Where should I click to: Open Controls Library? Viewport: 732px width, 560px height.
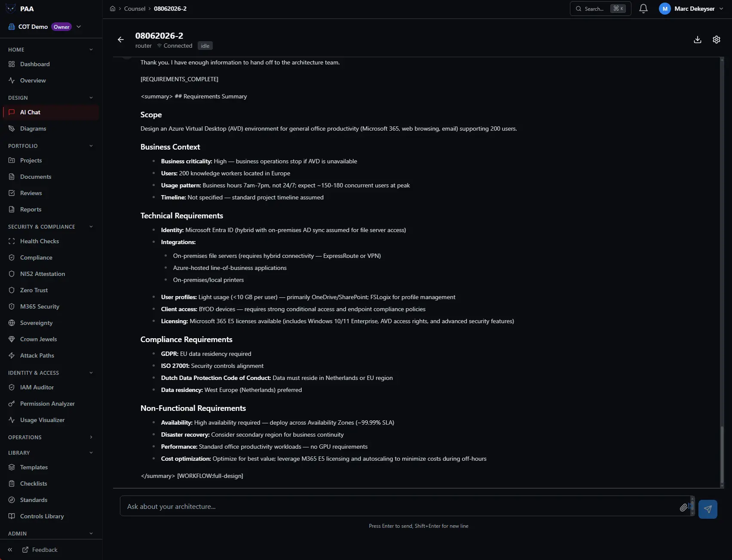51,516
